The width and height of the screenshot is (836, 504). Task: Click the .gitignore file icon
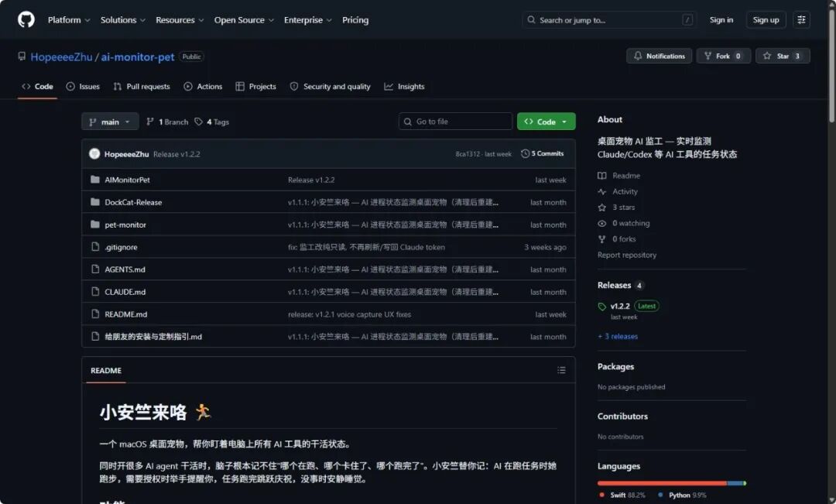(x=95, y=247)
